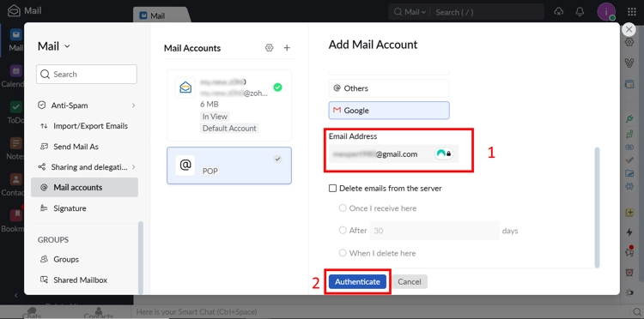Expand the Mail settings dropdown heading
Image resolution: width=644 pixels, height=319 pixels.
click(54, 46)
